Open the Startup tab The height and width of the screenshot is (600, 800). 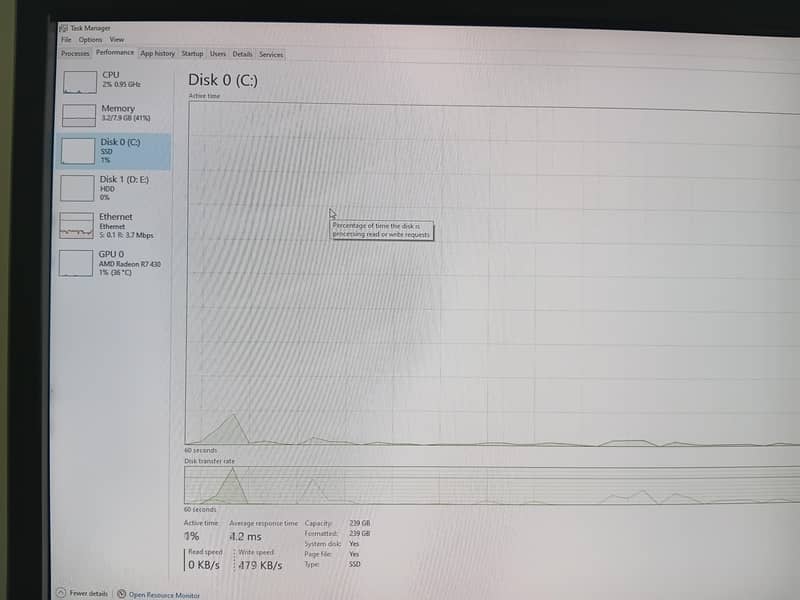point(192,54)
